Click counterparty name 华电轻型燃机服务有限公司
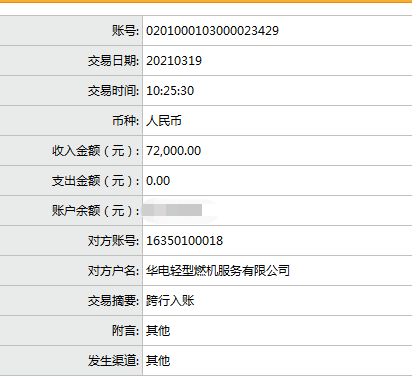This screenshot has width=412, height=391. click(218, 271)
